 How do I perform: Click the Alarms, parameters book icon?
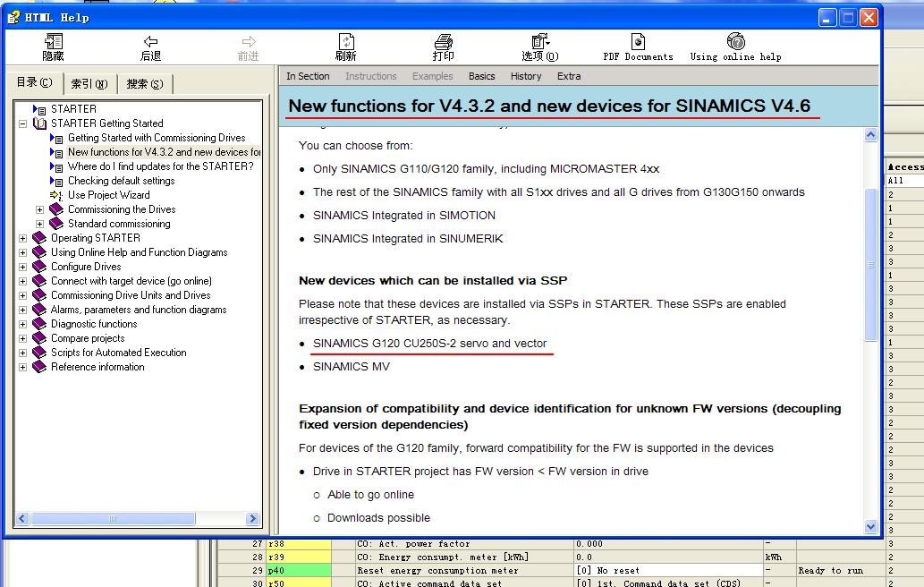click(x=39, y=310)
